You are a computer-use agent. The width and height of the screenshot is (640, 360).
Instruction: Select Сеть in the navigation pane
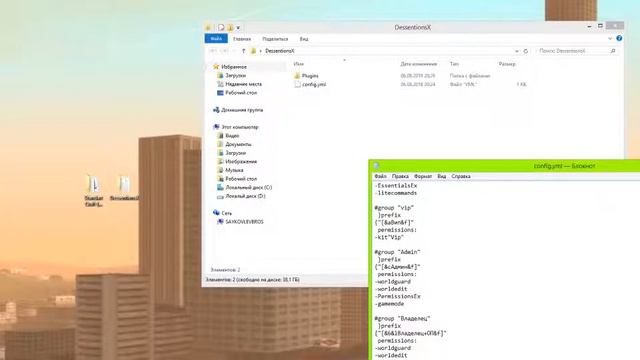point(227,213)
